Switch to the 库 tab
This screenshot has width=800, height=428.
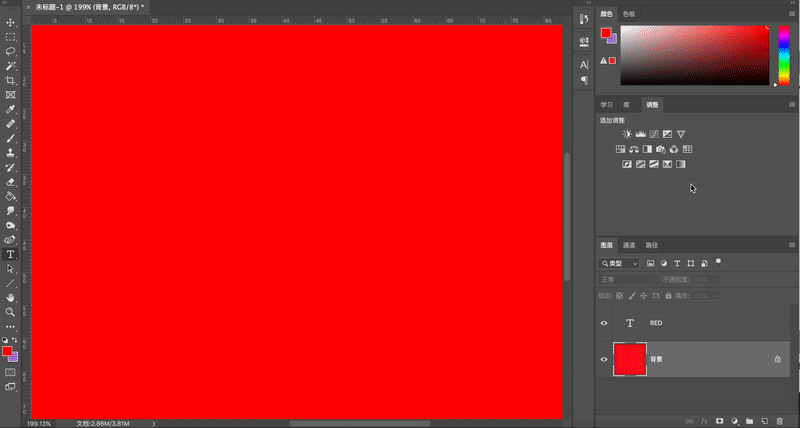point(626,105)
